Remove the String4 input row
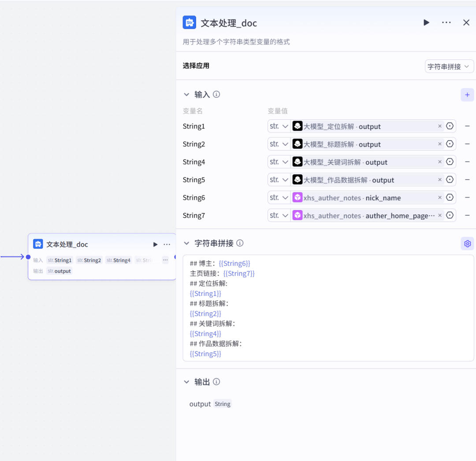 tap(467, 162)
